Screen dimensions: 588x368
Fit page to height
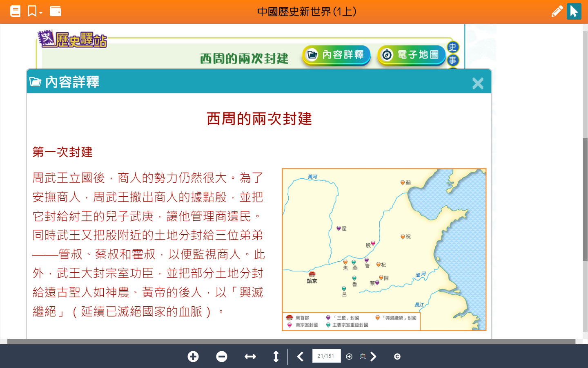point(276,357)
